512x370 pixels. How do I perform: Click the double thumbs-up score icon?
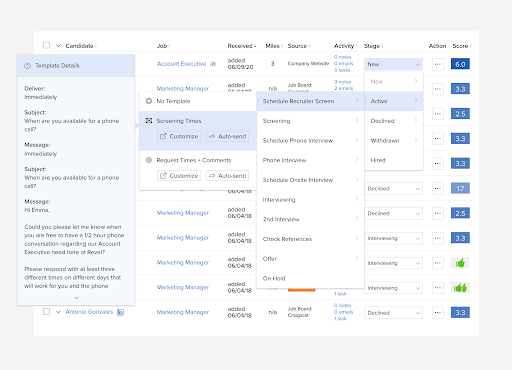point(460,288)
